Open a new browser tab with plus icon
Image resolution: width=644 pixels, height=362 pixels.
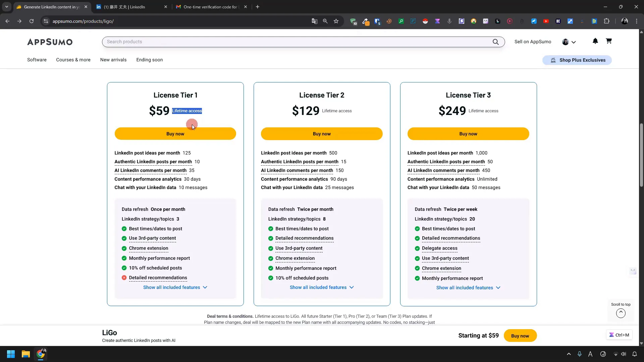(x=258, y=7)
